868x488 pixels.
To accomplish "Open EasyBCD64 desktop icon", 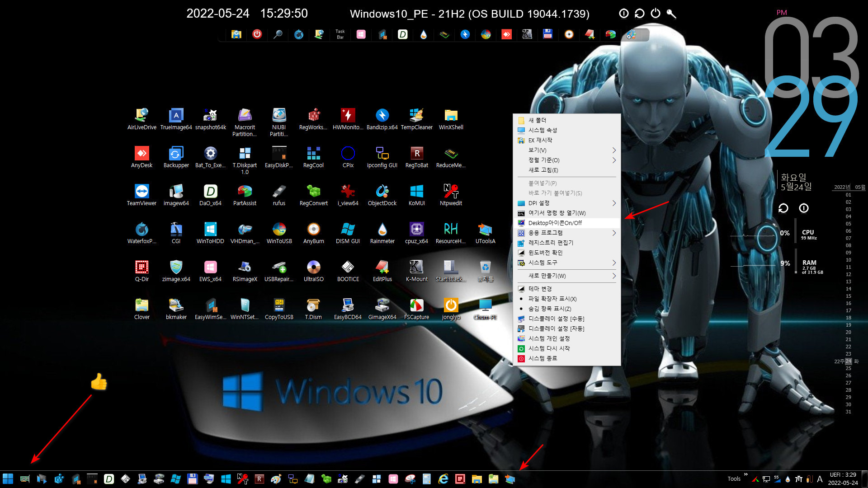I will pos(348,309).
